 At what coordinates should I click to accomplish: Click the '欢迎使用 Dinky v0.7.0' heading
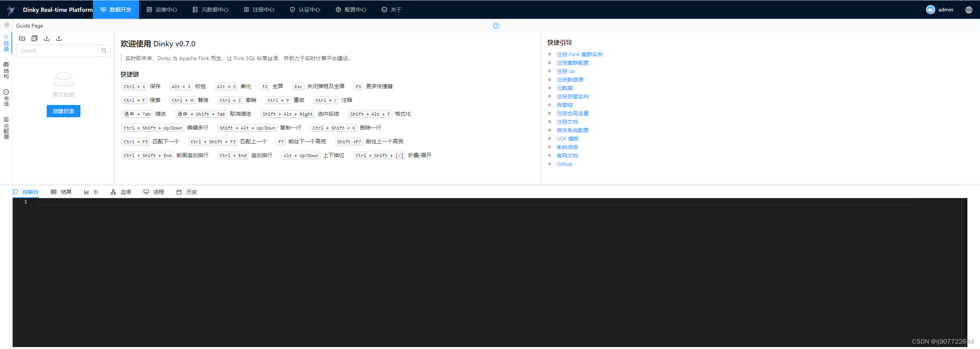[158, 44]
